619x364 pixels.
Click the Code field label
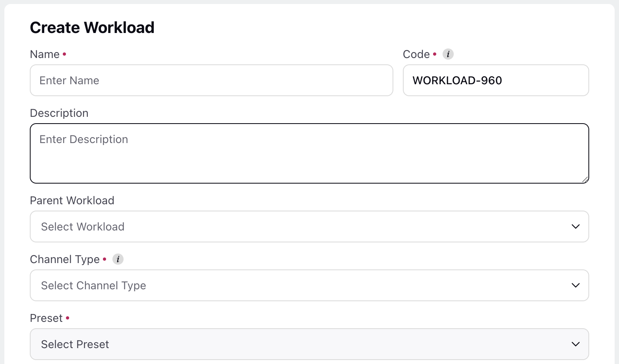pos(416,54)
